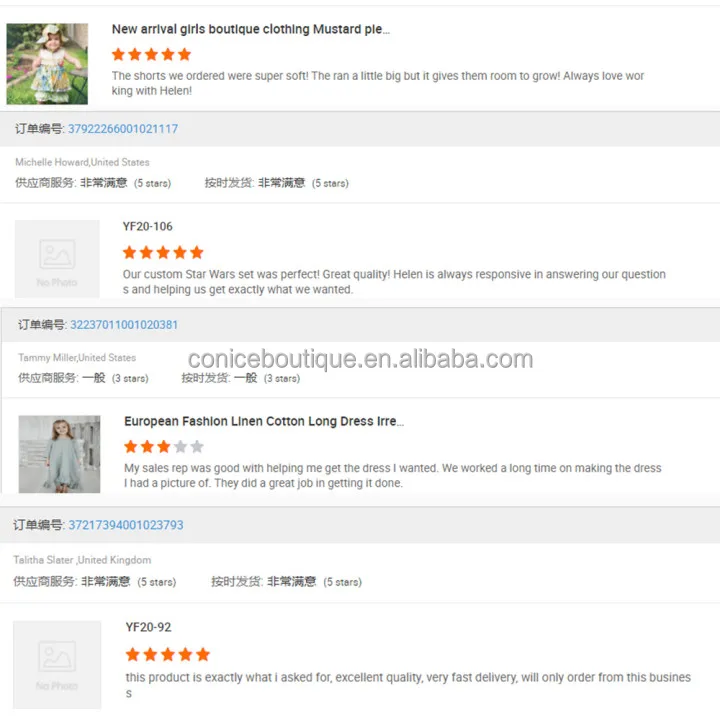This screenshot has width=720, height=720.
Task: Click the three-star rating on the linen dress
Action: [x=163, y=446]
